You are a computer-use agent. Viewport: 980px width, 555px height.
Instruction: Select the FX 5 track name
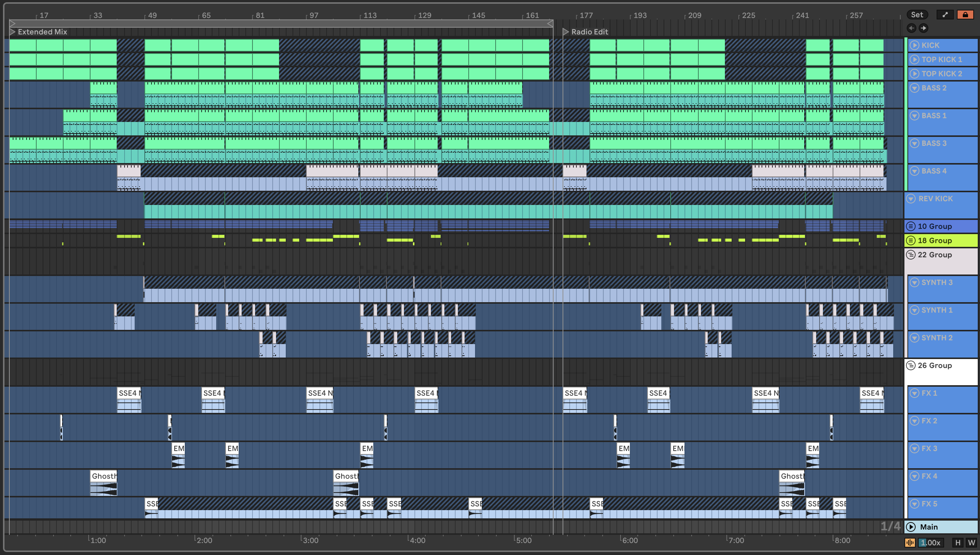click(929, 503)
